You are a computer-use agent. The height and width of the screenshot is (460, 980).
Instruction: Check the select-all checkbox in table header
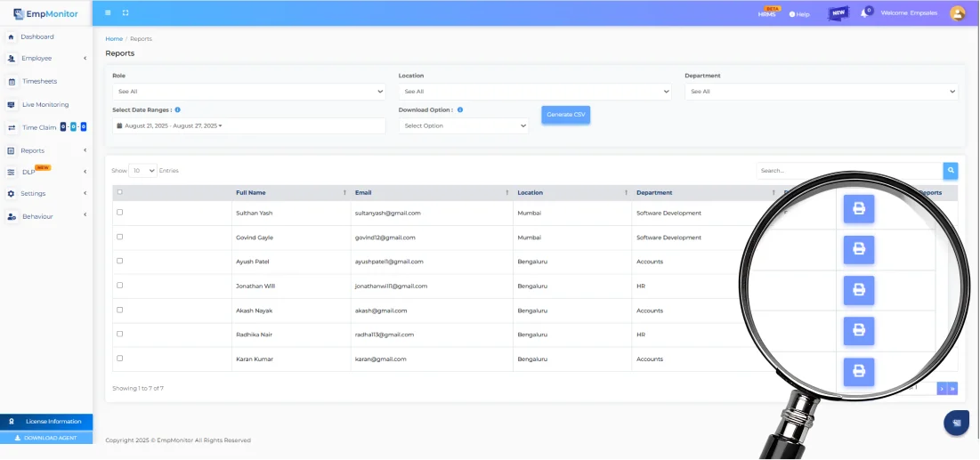pyautogui.click(x=120, y=192)
